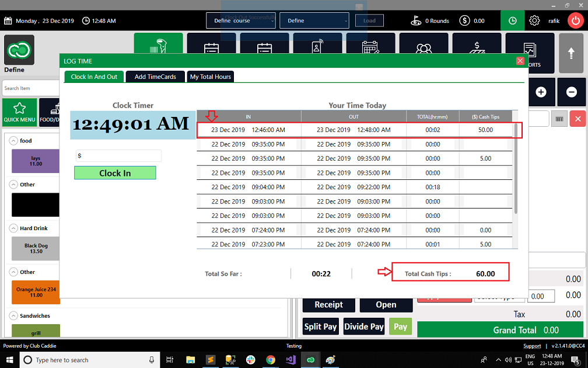Viewport: 588px width, 368px height.
Task: Open Visual Studio from taskbar
Action: (x=290, y=360)
